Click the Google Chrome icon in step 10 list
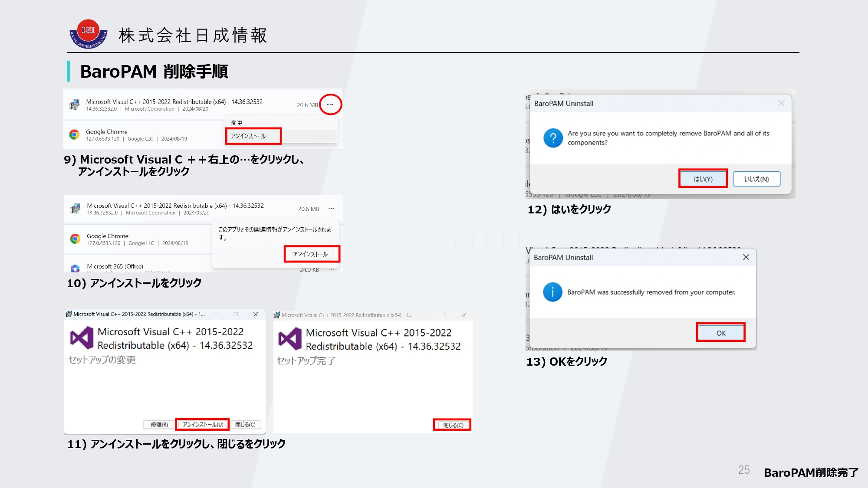The width and height of the screenshot is (868, 488). click(75, 239)
